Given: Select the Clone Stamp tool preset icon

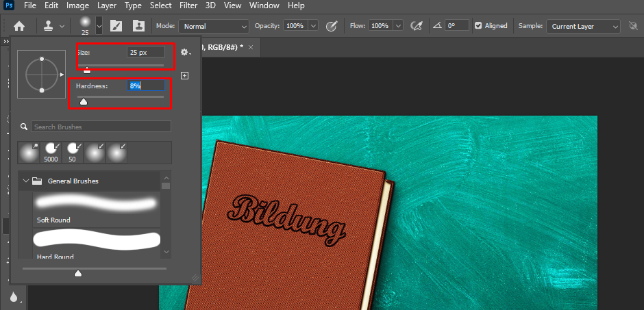Looking at the screenshot, I should 48,26.
